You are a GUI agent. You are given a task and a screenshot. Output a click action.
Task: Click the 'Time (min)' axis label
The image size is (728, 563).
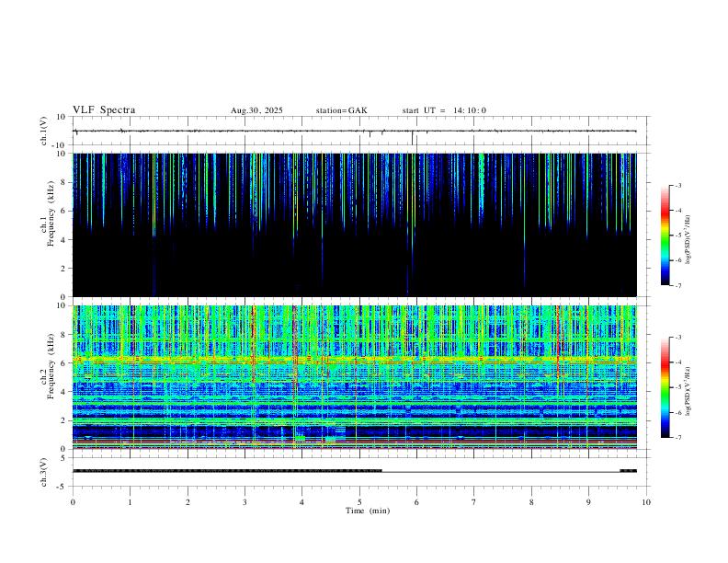[x=368, y=511]
